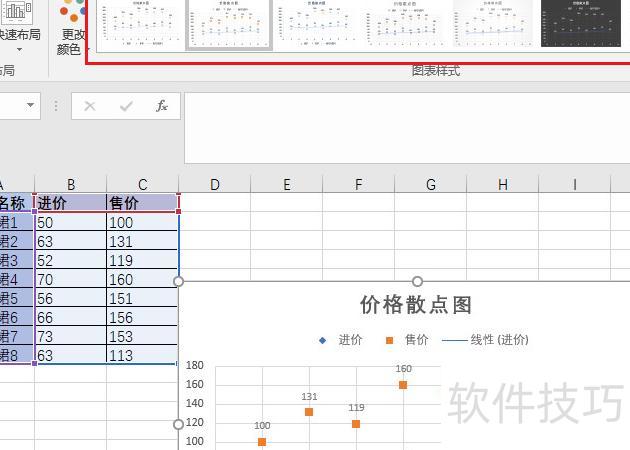
Task: Open the Insert Function fx dialog
Action: [x=162, y=106]
